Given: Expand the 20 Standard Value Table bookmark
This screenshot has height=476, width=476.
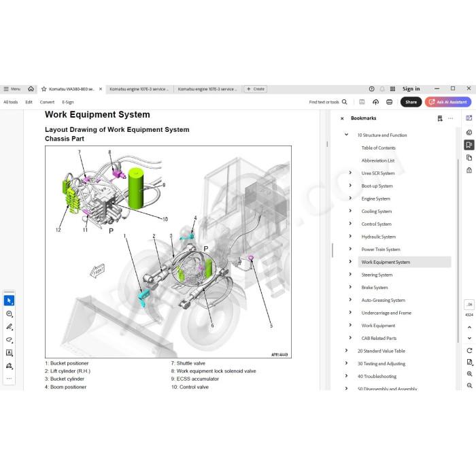Looking at the screenshot, I should [x=346, y=350].
